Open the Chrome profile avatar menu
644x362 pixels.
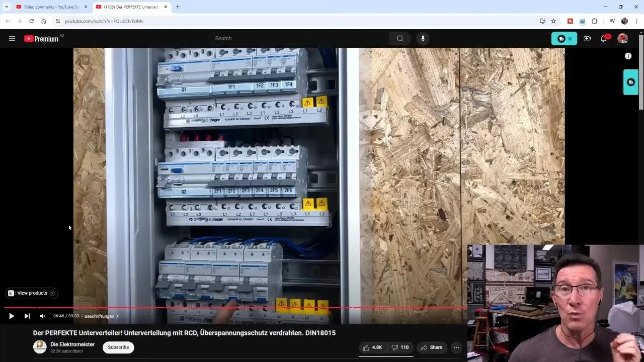tap(624, 21)
